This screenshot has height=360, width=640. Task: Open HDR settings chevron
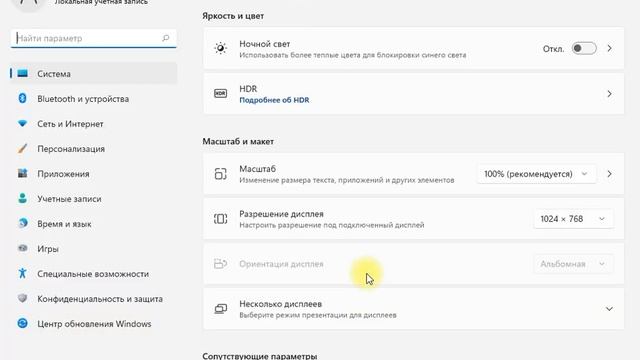[x=609, y=94]
